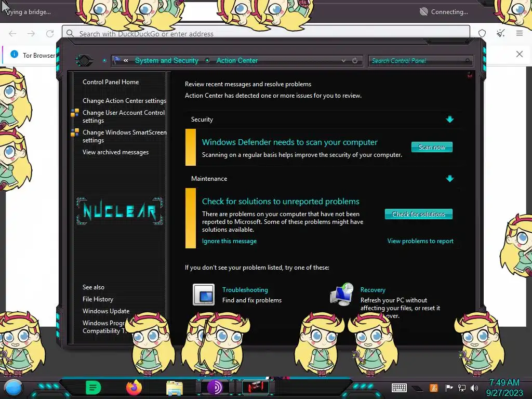Screen dimensions: 532x399
Task: Open Change Action Center settings
Action: 124,101
